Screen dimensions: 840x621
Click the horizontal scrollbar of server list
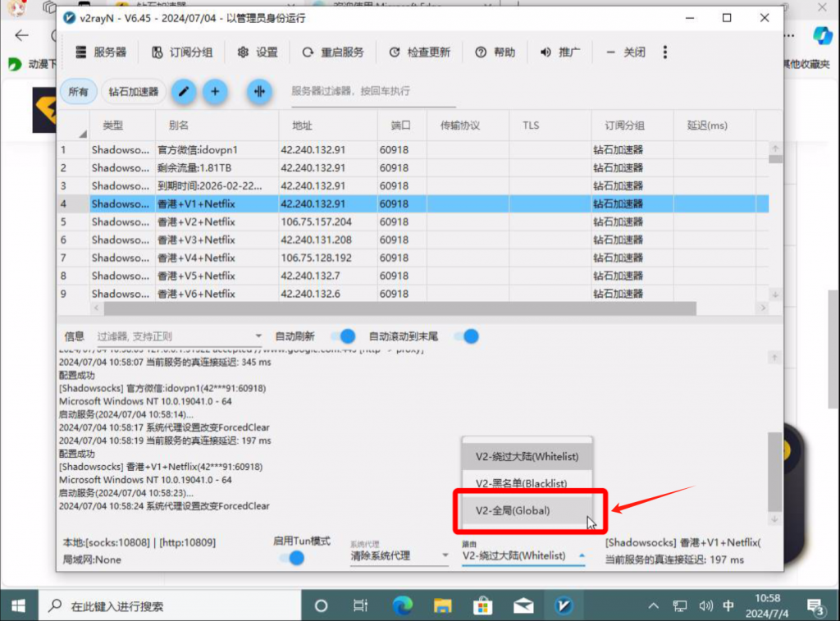click(399, 308)
